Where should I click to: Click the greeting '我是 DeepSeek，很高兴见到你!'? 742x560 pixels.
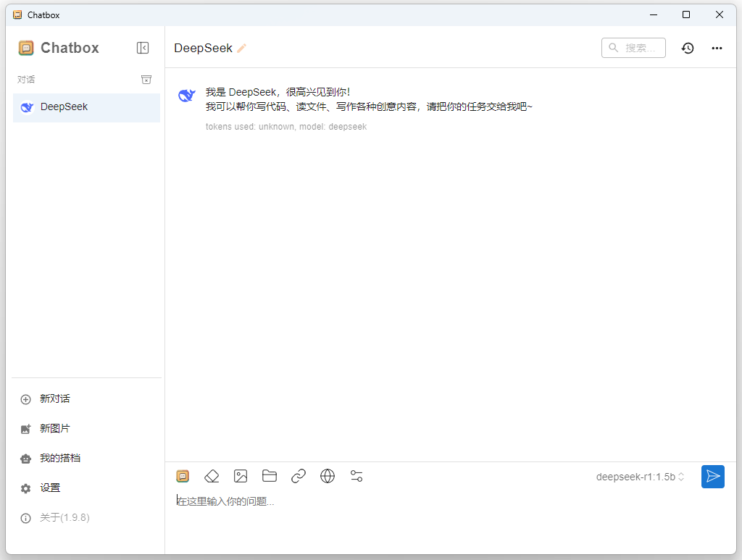coord(278,92)
